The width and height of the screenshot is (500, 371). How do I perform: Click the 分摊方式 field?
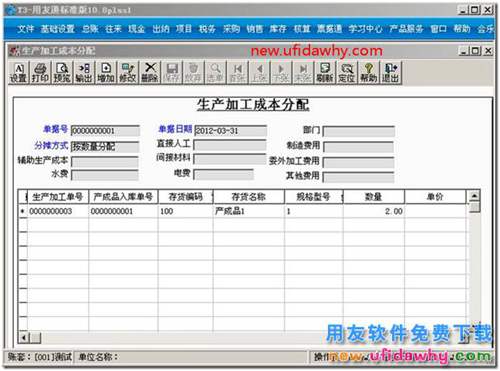click(x=105, y=147)
